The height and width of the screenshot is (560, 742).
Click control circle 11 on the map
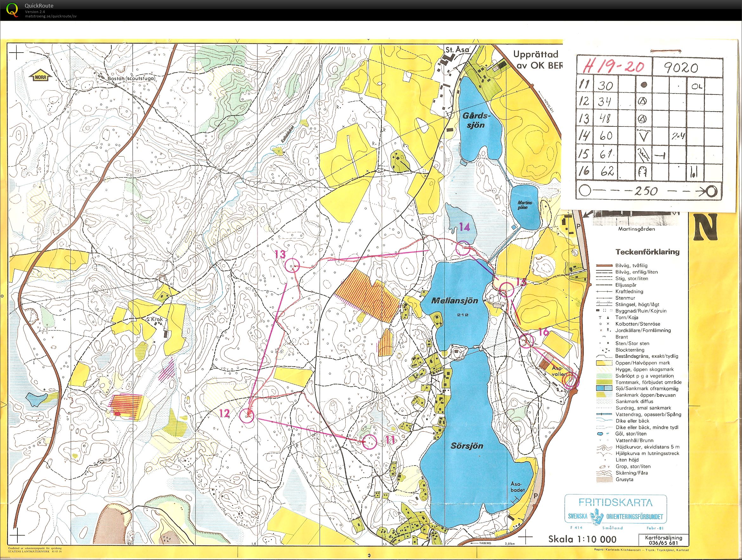[x=370, y=441]
